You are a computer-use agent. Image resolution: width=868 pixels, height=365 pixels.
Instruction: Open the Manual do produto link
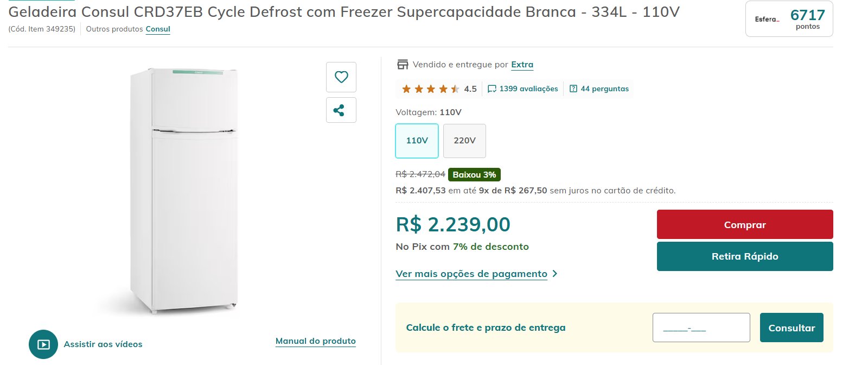[x=316, y=341]
